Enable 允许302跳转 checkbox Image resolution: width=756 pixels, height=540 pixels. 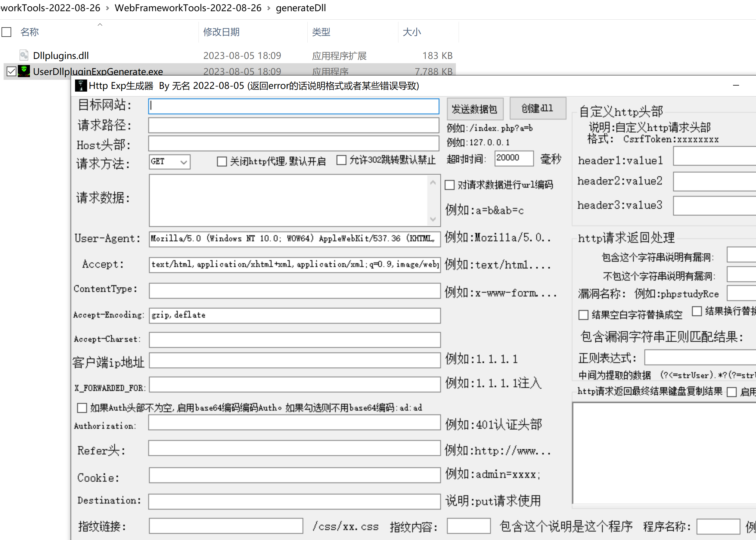point(341,160)
